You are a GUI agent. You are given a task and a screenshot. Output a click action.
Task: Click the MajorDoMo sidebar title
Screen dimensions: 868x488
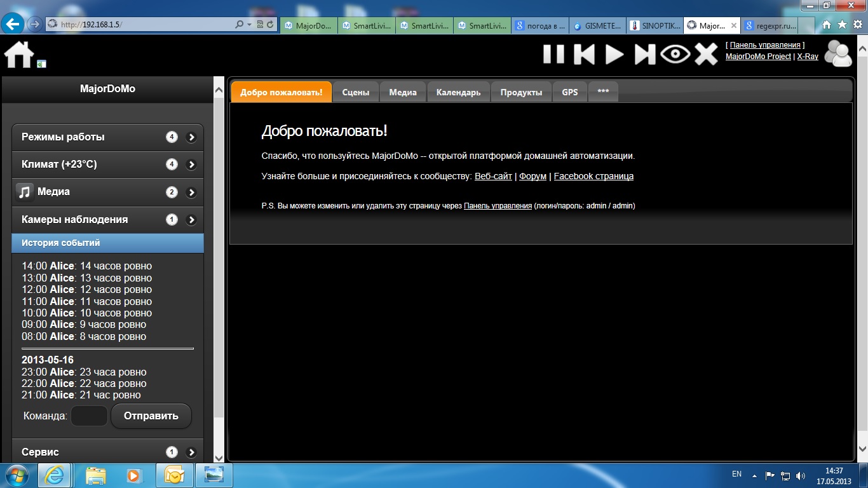click(107, 89)
